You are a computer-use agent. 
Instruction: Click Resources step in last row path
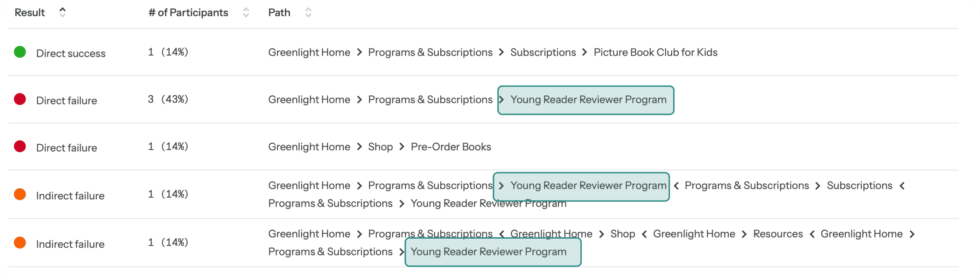[778, 234]
